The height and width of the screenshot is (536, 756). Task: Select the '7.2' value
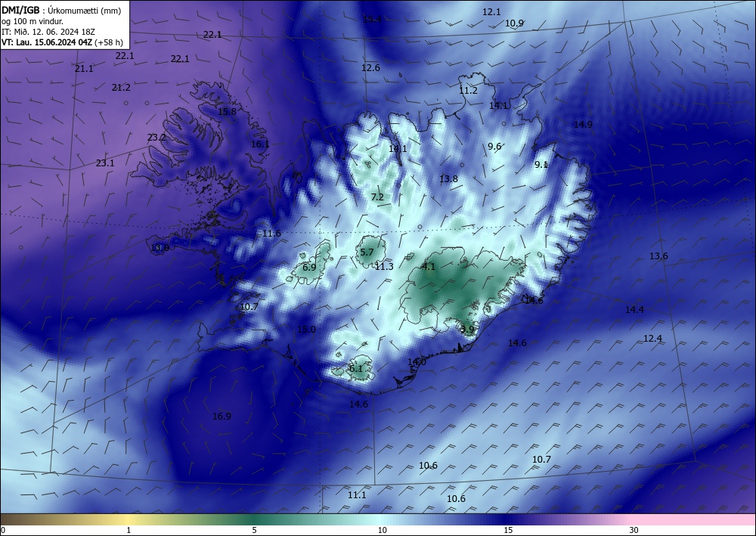pos(377,197)
